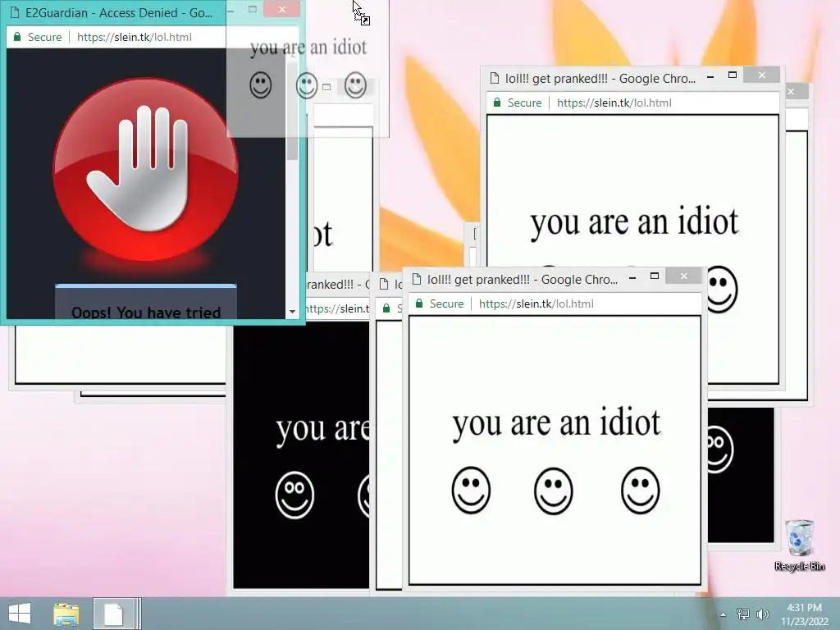Click the right smiley in the front window
Viewport: 840px width, 630px height.
click(x=640, y=491)
